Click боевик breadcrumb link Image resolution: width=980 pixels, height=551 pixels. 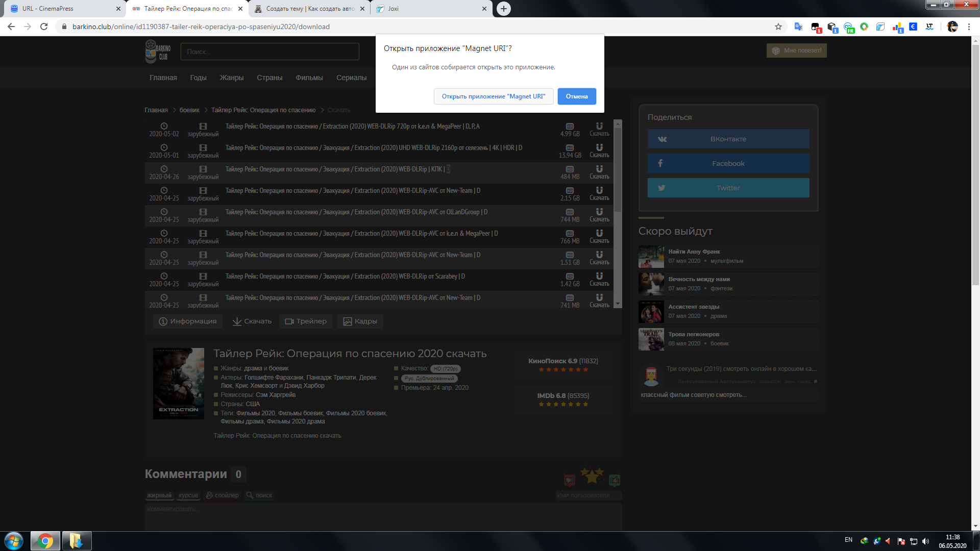point(189,110)
